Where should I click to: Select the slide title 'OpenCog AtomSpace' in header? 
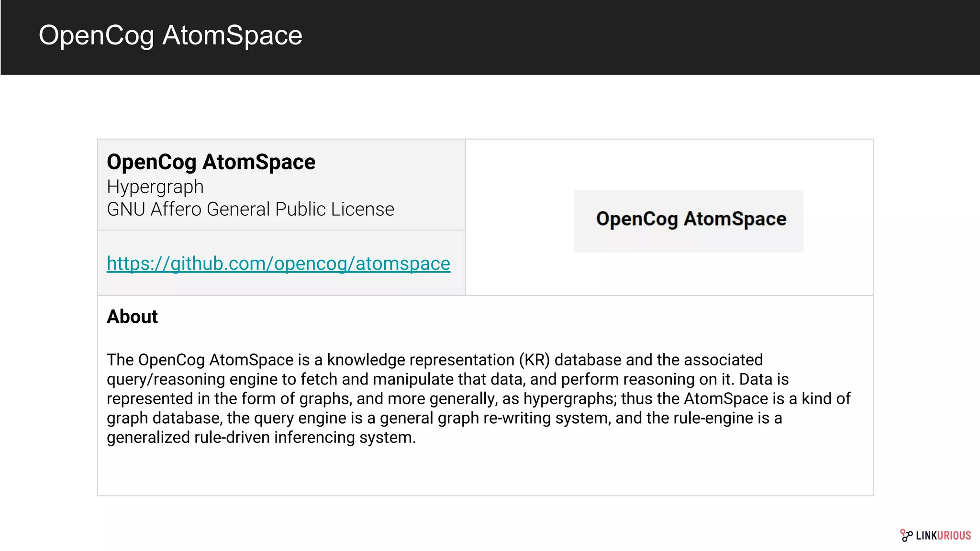[x=170, y=35]
